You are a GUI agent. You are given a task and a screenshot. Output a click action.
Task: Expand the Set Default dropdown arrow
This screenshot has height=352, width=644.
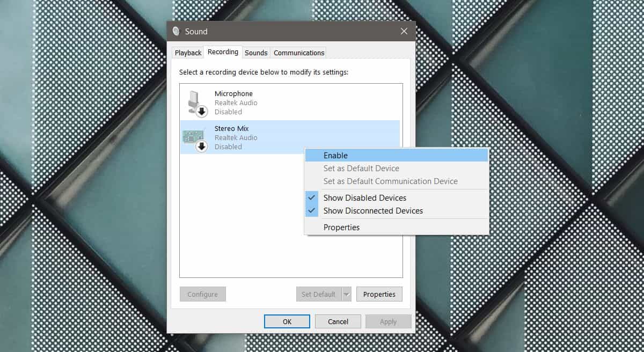coord(346,294)
